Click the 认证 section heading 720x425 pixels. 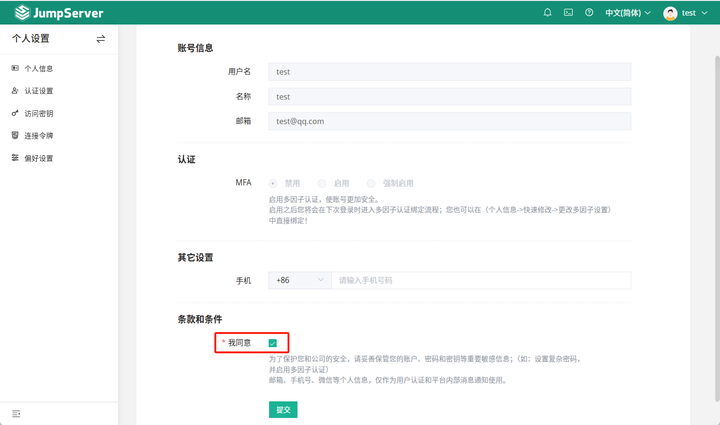[186, 160]
